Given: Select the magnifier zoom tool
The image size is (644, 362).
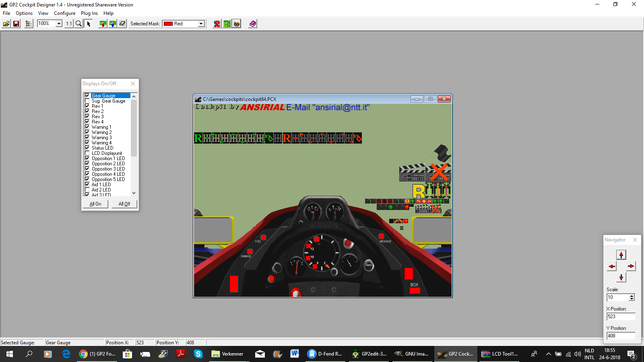Looking at the screenshot, I should (x=79, y=24).
